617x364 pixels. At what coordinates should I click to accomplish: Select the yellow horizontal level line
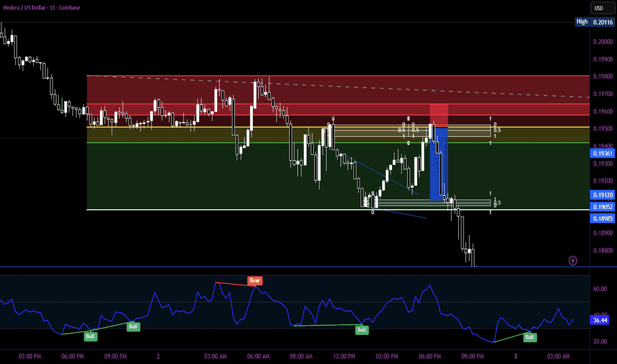pos(199,127)
